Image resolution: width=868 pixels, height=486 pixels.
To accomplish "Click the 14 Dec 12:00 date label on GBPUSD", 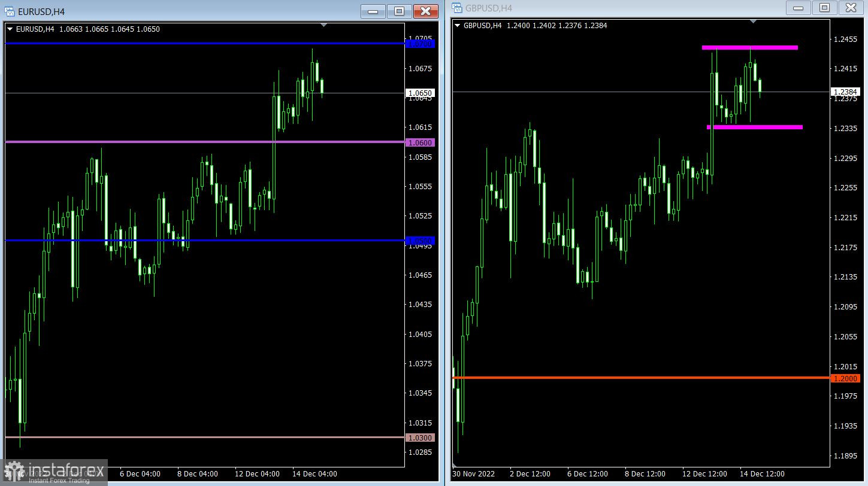I will click(x=762, y=474).
